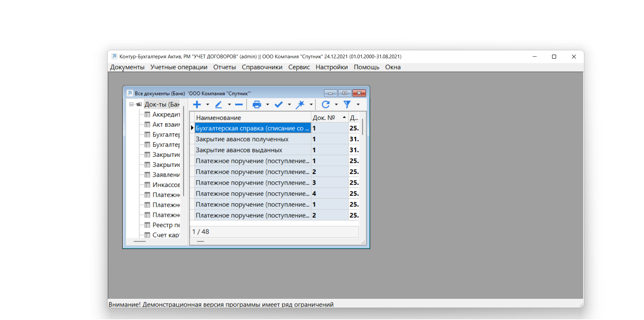Open the dropdown arrow next to the checkmark icon
The image size is (644, 320).
tap(289, 105)
